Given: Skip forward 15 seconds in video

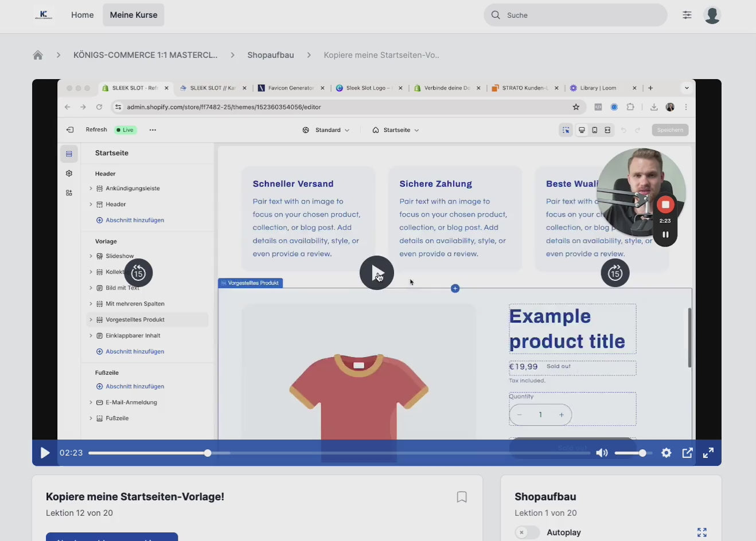Looking at the screenshot, I should click(615, 273).
